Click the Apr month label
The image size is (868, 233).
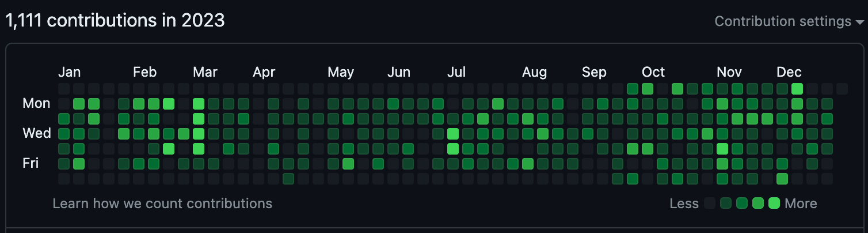tap(264, 72)
